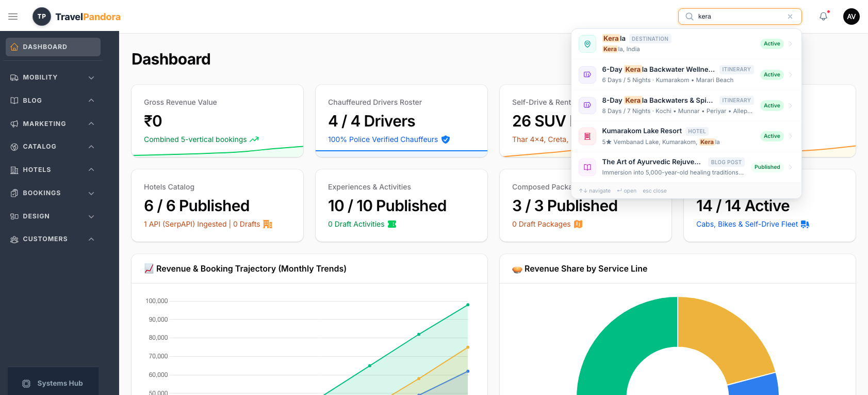
Task: Expand the Design sidebar section
Action: (53, 216)
